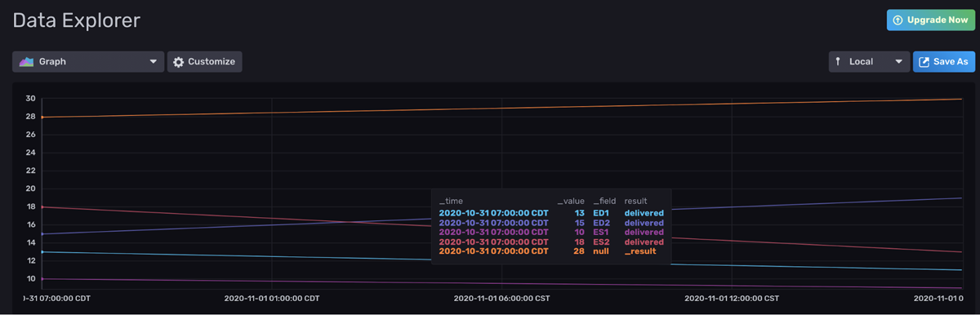This screenshot has height=315, width=980.
Task: Click the y-axis label 30
Action: click(30, 99)
